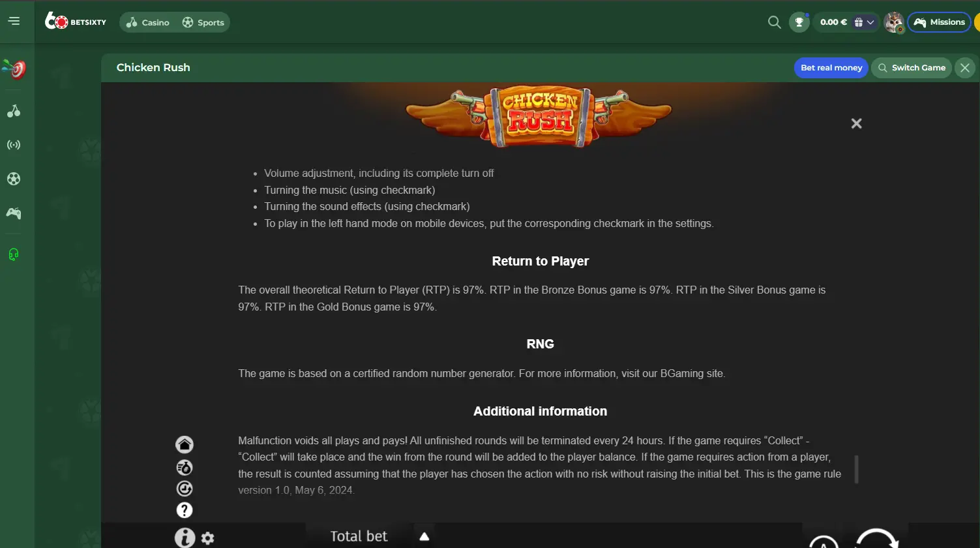
Task: Click the question mark help icon
Action: pyautogui.click(x=185, y=510)
